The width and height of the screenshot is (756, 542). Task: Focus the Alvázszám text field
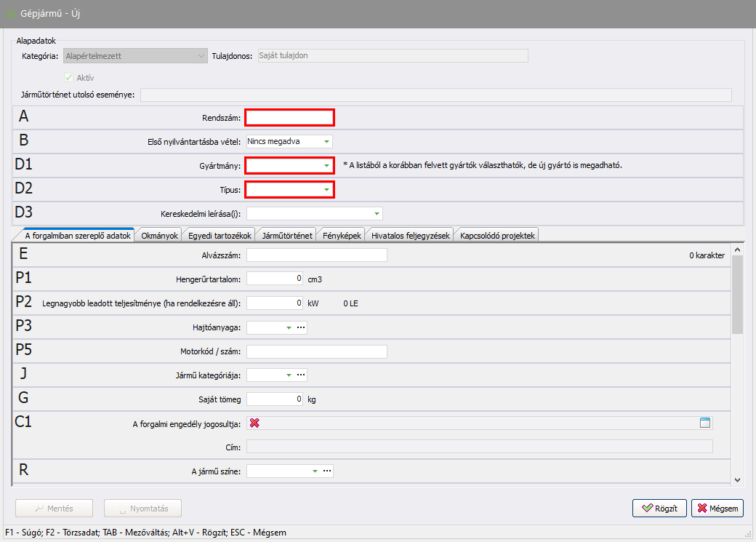(x=317, y=255)
